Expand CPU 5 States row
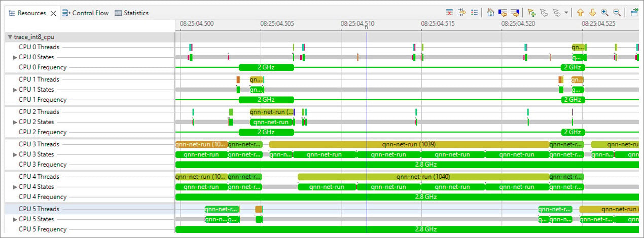 tap(15, 219)
